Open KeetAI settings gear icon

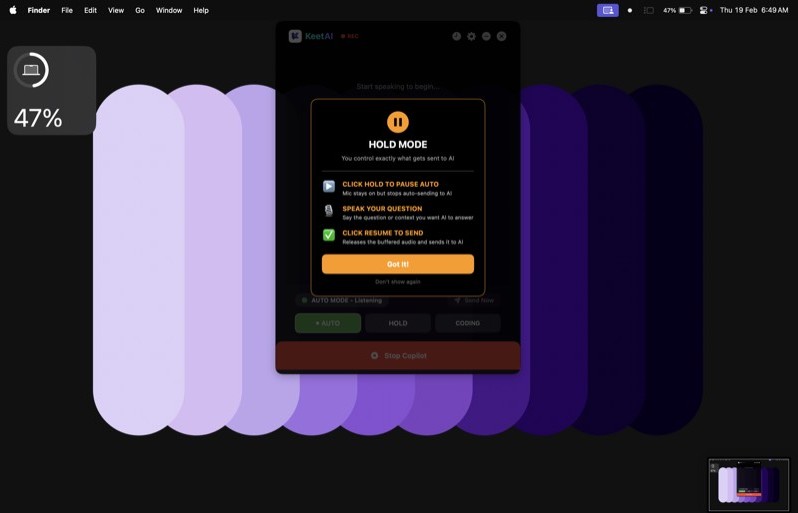coord(471,36)
